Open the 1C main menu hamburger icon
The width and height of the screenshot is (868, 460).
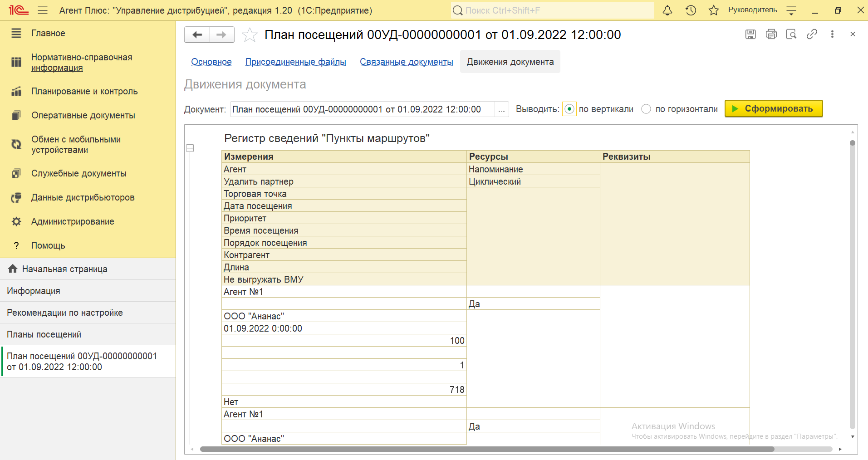pyautogui.click(x=43, y=10)
